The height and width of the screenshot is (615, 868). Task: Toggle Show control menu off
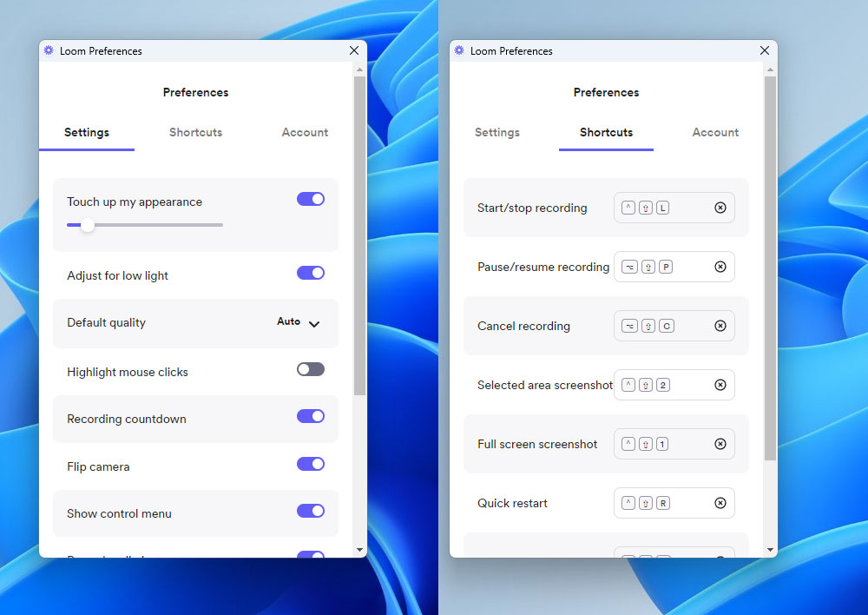point(311,511)
